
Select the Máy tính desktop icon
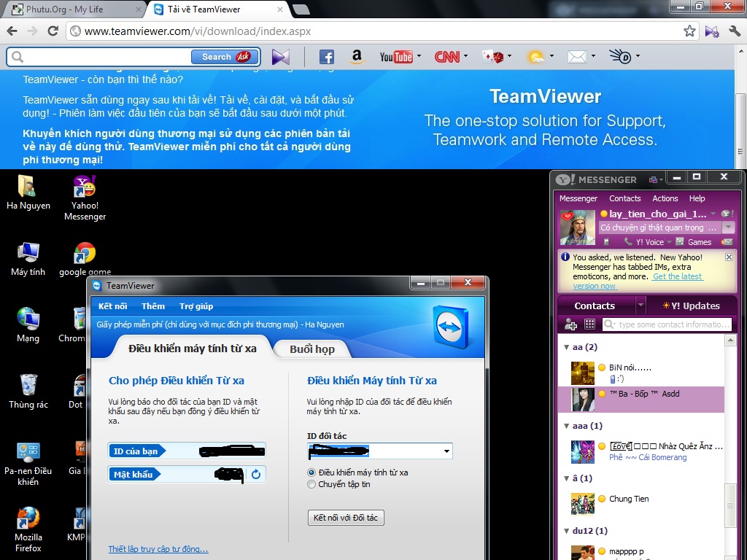click(28, 259)
